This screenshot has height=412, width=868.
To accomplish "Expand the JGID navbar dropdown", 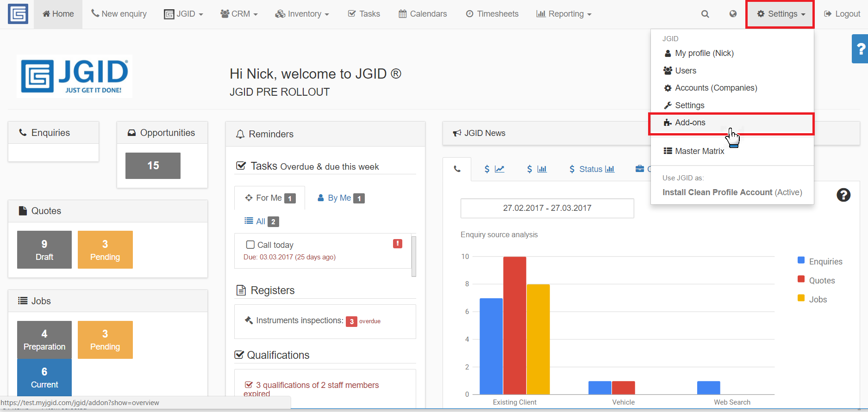I will pyautogui.click(x=184, y=14).
